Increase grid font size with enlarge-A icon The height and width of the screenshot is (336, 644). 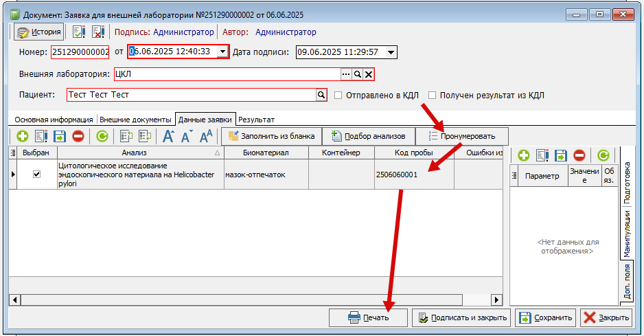coord(168,137)
